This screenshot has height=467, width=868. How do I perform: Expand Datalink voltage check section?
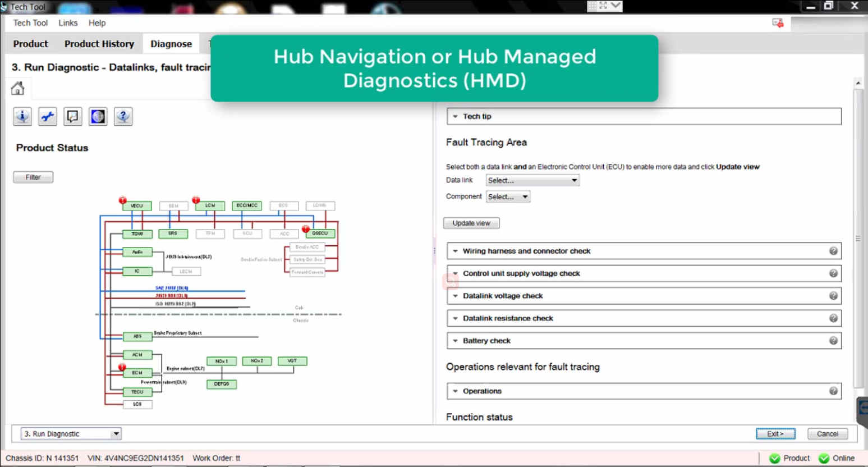click(644, 296)
